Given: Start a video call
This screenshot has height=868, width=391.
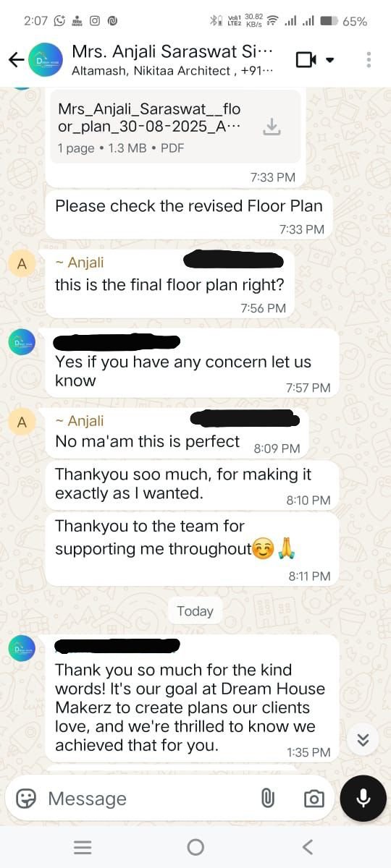Looking at the screenshot, I should (306, 60).
